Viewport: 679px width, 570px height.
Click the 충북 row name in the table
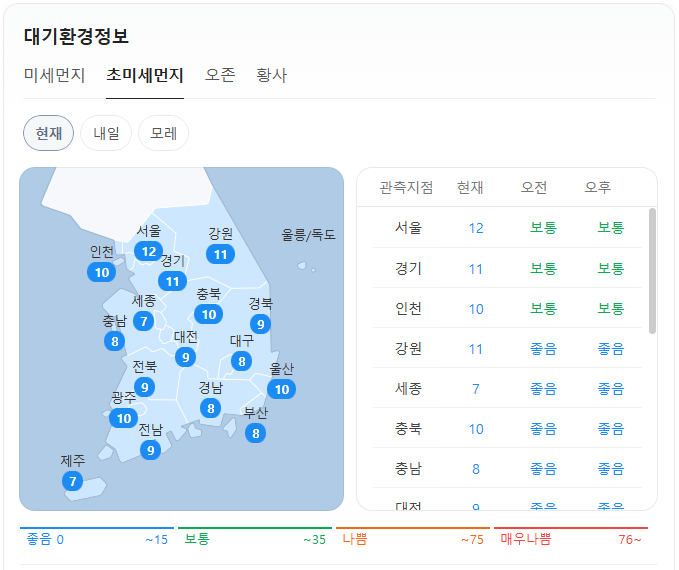pos(408,429)
